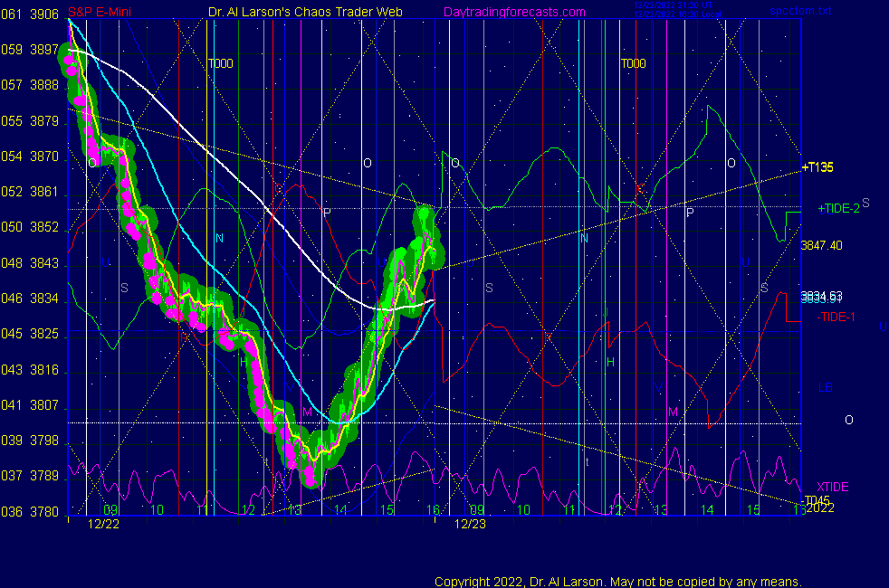The height and width of the screenshot is (588, 889).
Task: Select the +T135 line label
Action: pyautogui.click(x=817, y=167)
